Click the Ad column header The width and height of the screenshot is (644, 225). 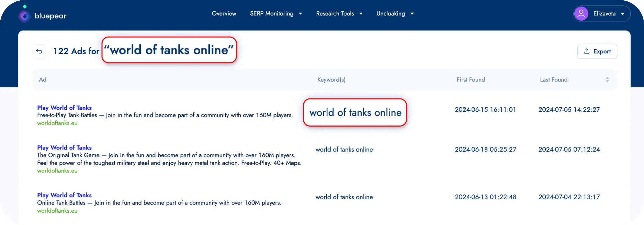coord(43,80)
